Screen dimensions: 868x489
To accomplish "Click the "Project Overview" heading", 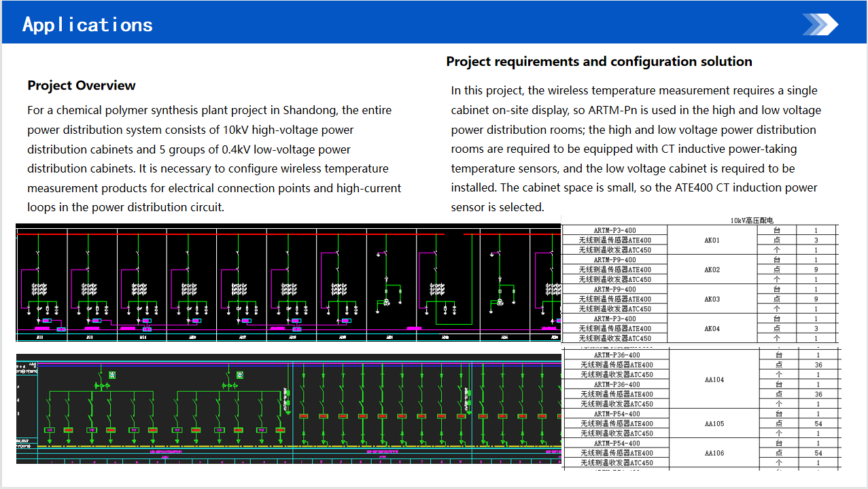I will 82,86.
